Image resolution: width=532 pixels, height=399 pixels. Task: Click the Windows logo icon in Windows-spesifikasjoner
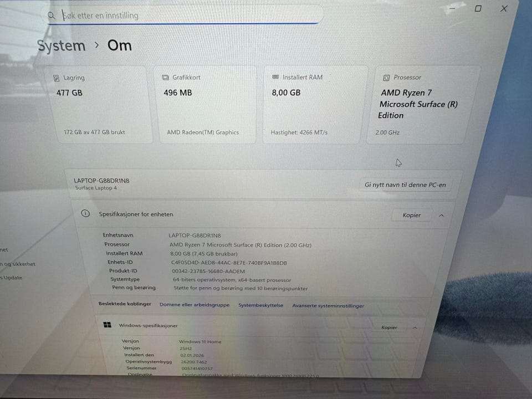pyautogui.click(x=107, y=325)
